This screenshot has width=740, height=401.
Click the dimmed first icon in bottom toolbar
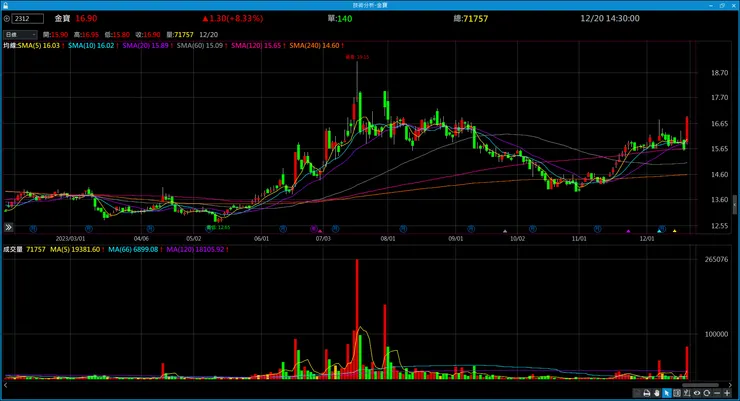point(637,393)
